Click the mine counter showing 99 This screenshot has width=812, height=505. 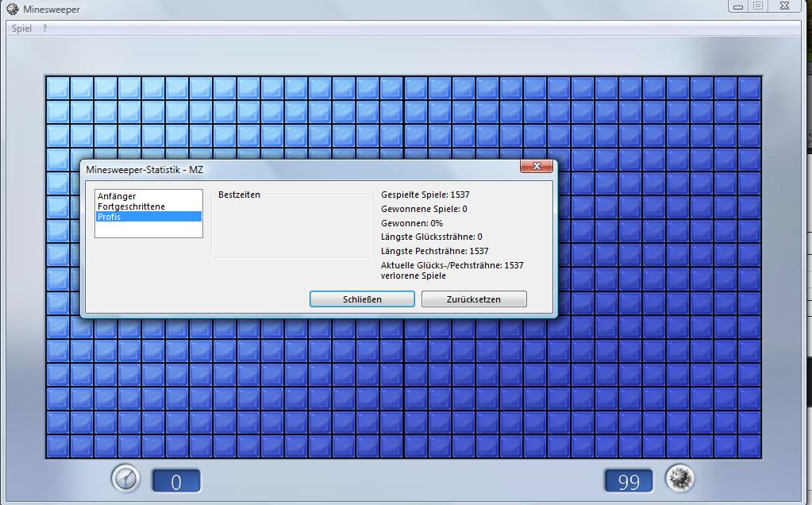coord(629,481)
